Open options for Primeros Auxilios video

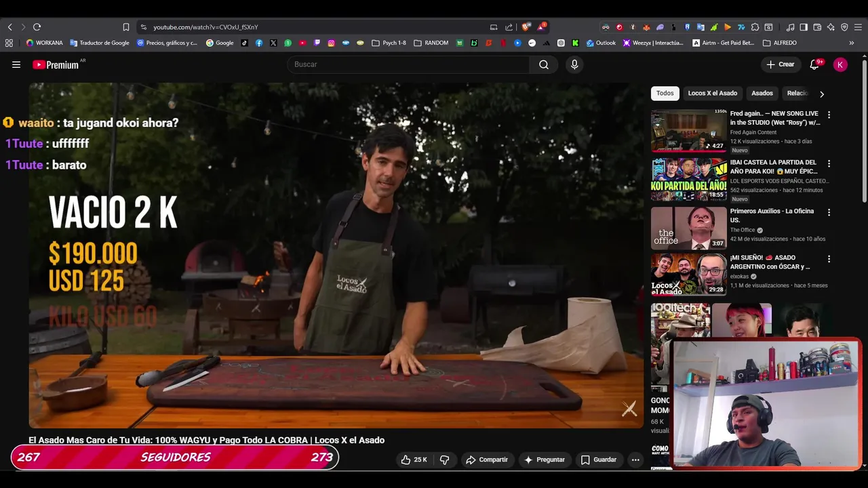click(x=829, y=212)
